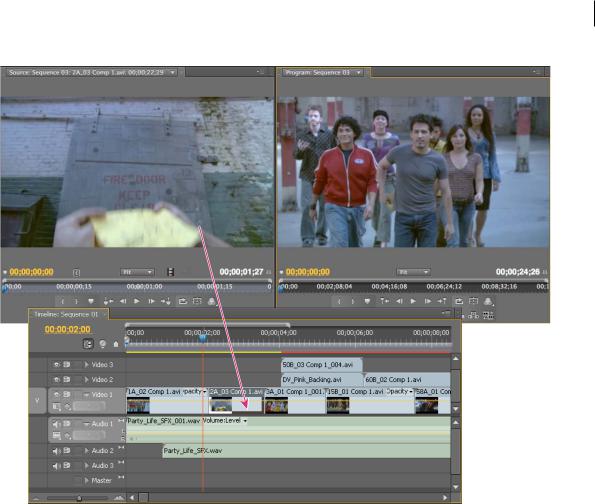
Task: Select the 50B_03 Comp 1_004.avi clip
Action: [322, 365]
